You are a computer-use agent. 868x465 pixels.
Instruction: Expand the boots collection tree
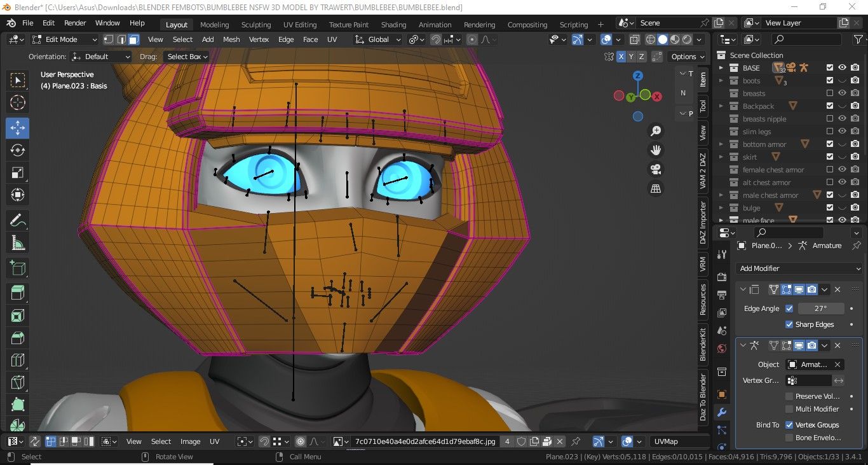point(721,81)
